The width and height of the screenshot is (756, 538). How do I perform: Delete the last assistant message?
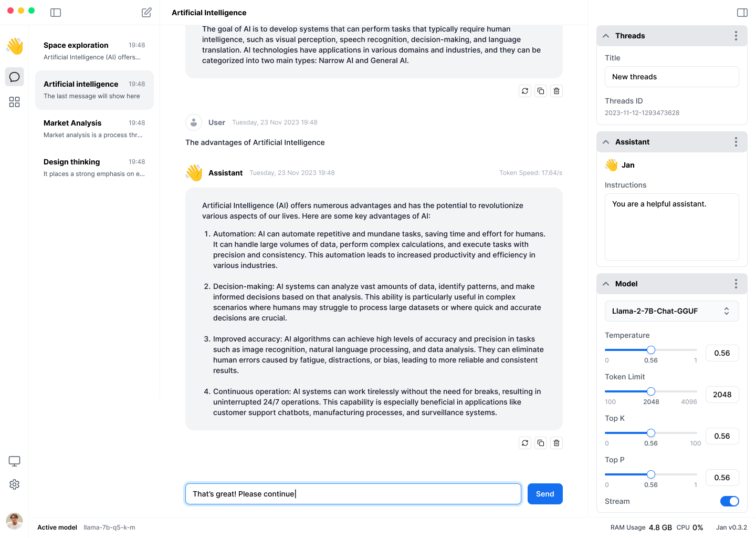tap(556, 443)
